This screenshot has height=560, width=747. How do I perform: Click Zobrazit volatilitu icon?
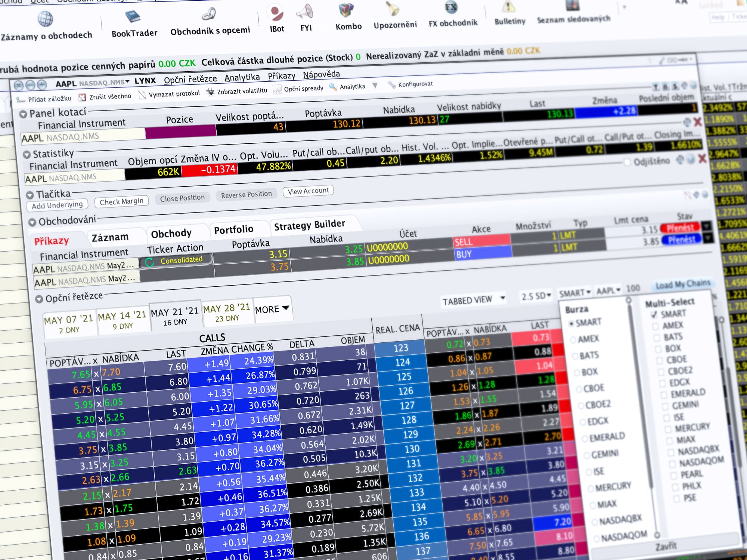tap(210, 92)
